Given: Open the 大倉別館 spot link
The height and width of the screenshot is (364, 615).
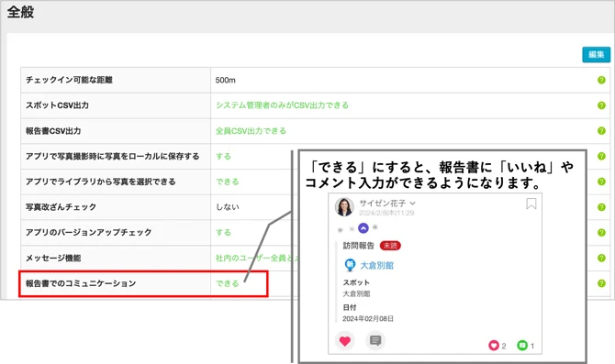Looking at the screenshot, I should pos(376,265).
